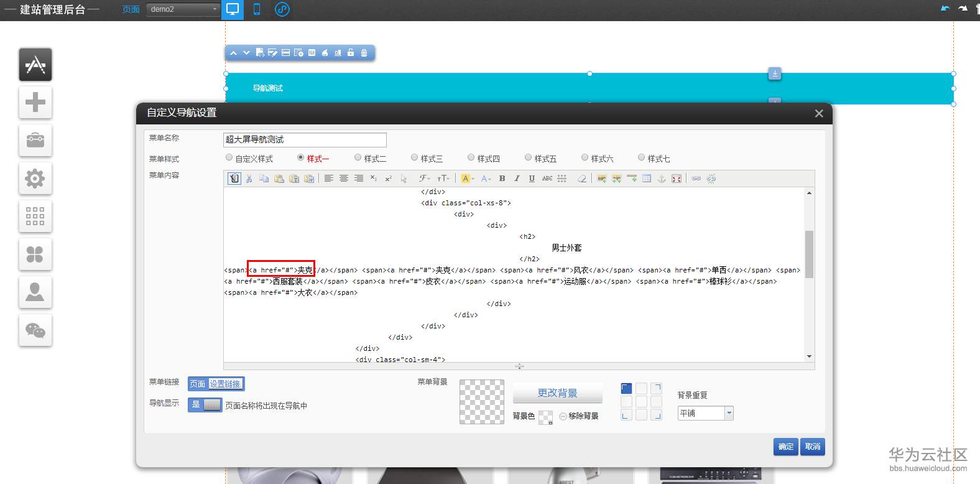Toggle HTML source view in editor toolbar
The height and width of the screenshot is (484, 980).
click(x=234, y=179)
